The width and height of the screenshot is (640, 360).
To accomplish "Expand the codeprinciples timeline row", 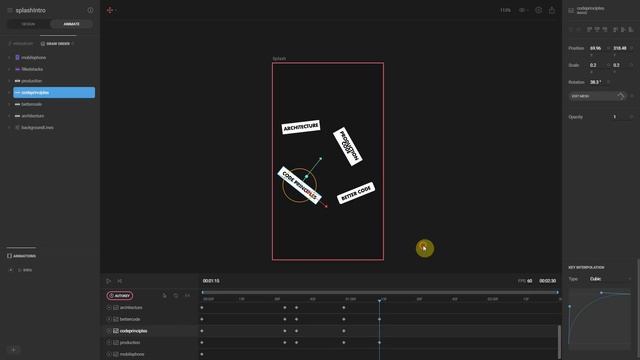I will pos(109,331).
